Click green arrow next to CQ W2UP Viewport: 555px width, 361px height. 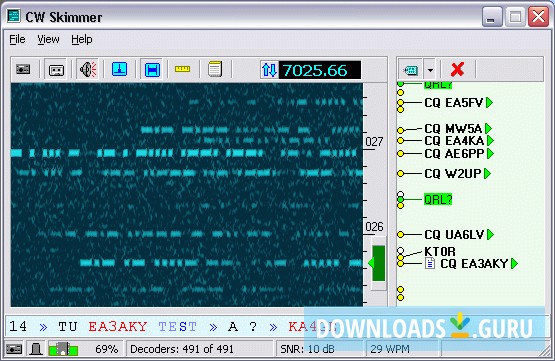[x=487, y=173]
